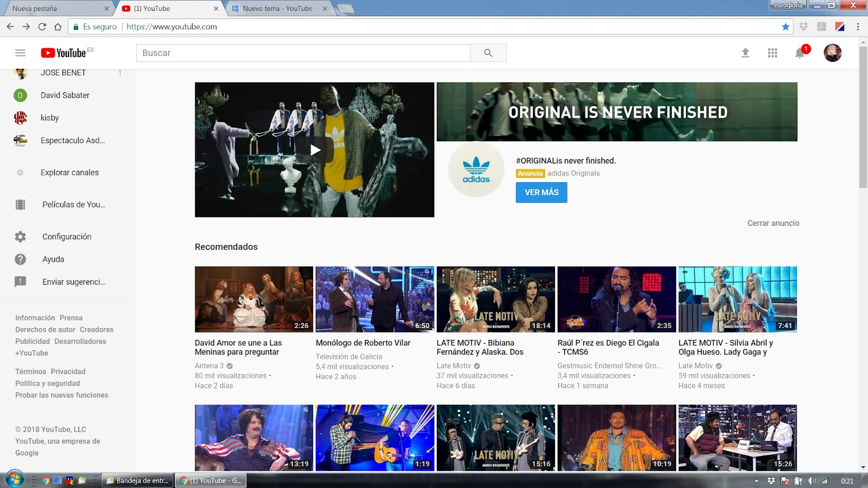Open the notifications bell
The height and width of the screenshot is (488, 868).
pyautogui.click(x=800, y=53)
